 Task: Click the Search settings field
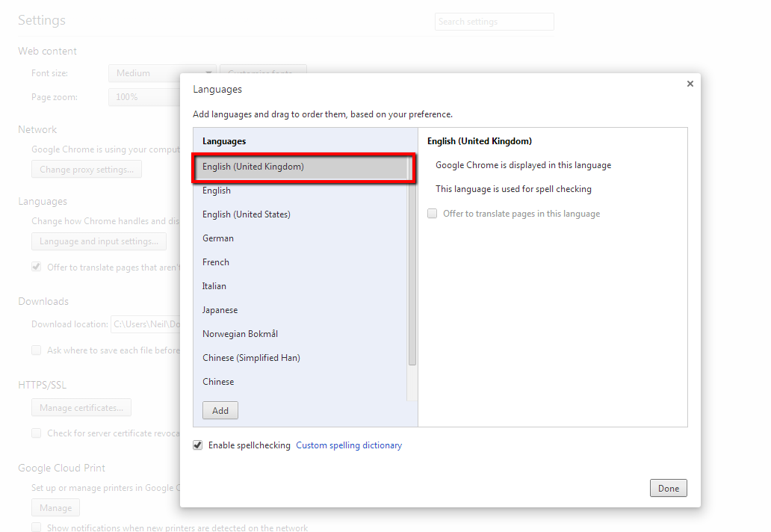click(x=494, y=22)
